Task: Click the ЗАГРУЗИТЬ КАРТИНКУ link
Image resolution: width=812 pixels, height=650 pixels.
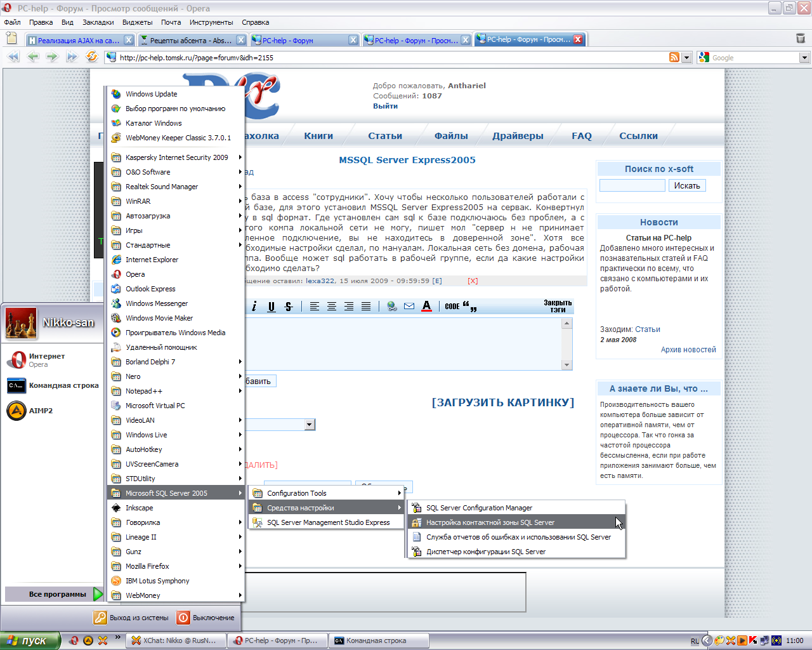Action: [503, 402]
